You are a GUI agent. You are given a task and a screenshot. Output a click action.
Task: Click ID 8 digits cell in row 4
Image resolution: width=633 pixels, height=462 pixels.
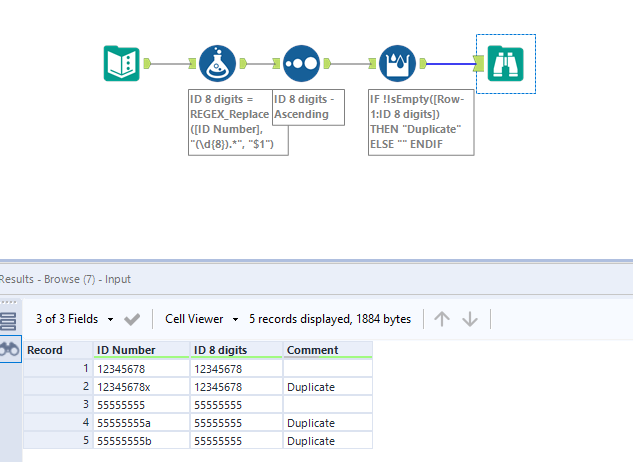click(236, 423)
